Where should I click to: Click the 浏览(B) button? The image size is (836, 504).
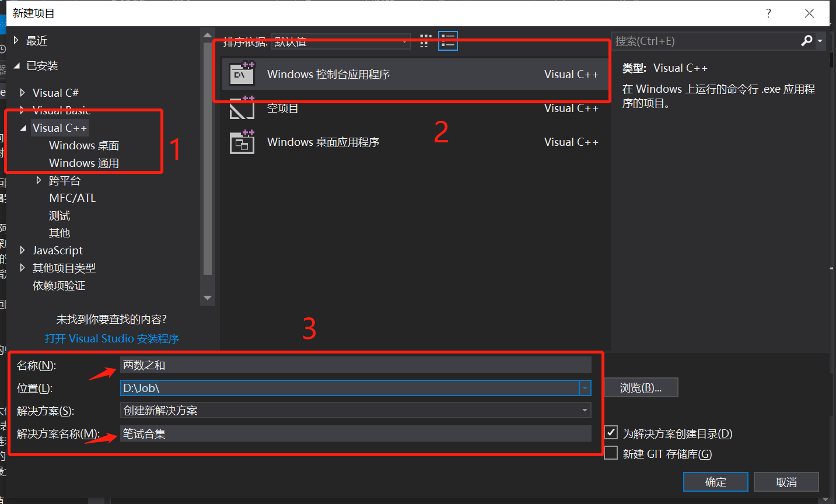(x=641, y=387)
